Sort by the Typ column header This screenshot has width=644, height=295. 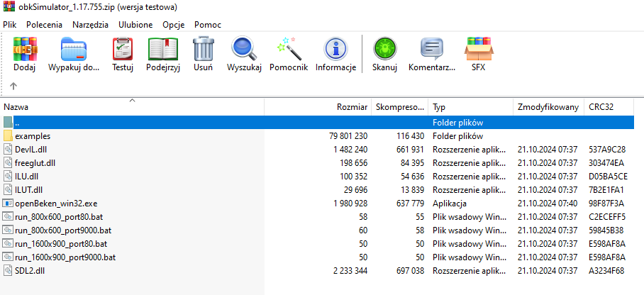(x=471, y=107)
